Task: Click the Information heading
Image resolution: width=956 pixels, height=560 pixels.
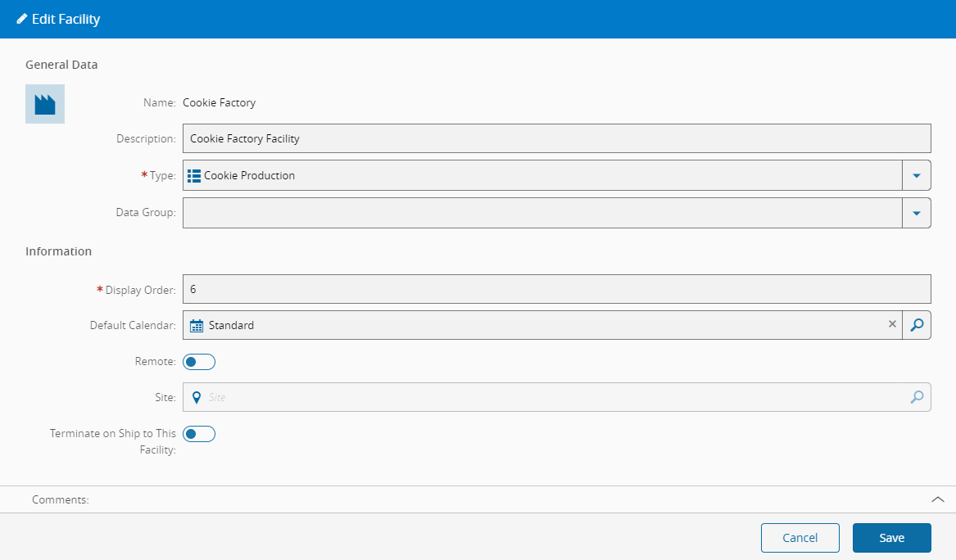Action: [x=58, y=251]
